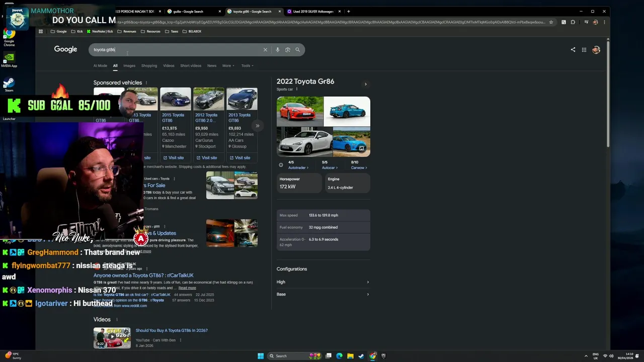Switch to the AI Mode tab
Image resolution: width=644 pixels, height=362 pixels.
pos(100,66)
